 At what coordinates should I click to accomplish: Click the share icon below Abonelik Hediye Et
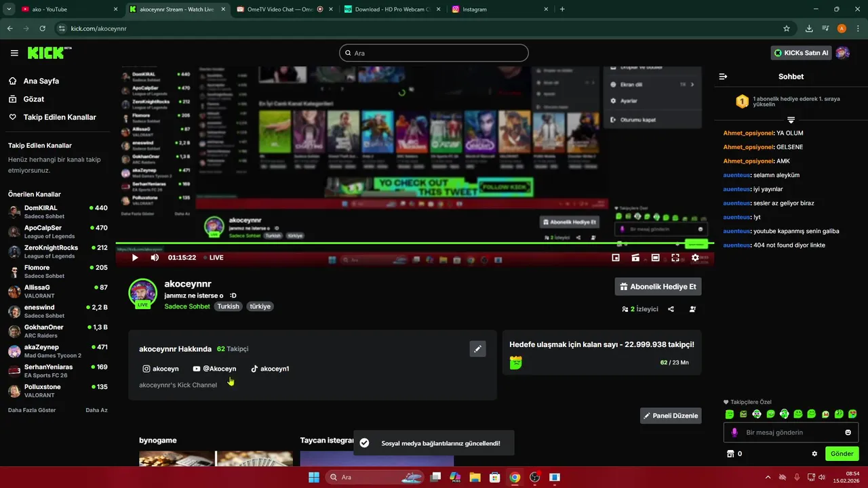[671, 309]
